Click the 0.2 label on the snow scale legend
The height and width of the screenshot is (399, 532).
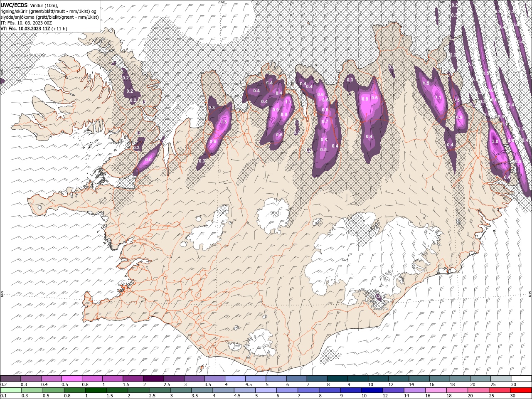3,384
